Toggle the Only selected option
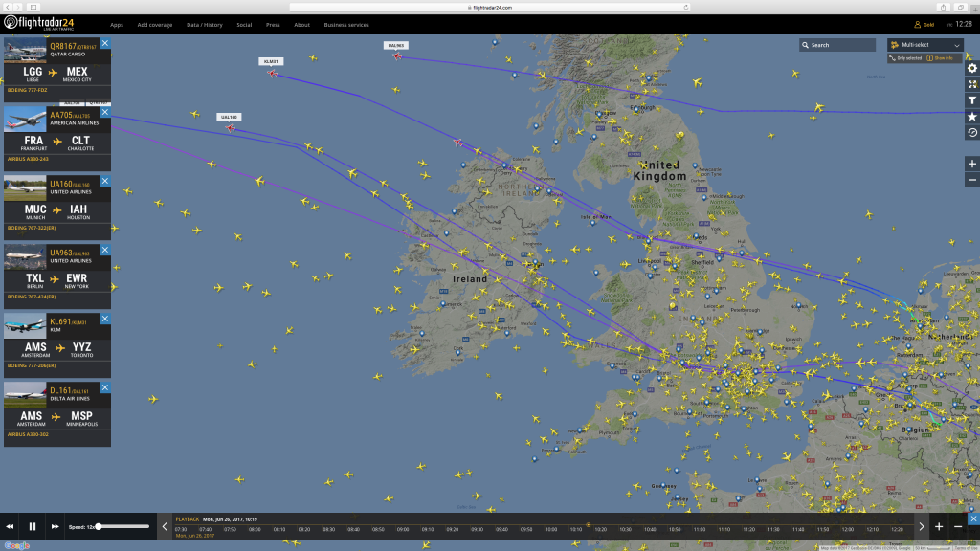The height and width of the screenshot is (551, 980). pyautogui.click(x=905, y=58)
